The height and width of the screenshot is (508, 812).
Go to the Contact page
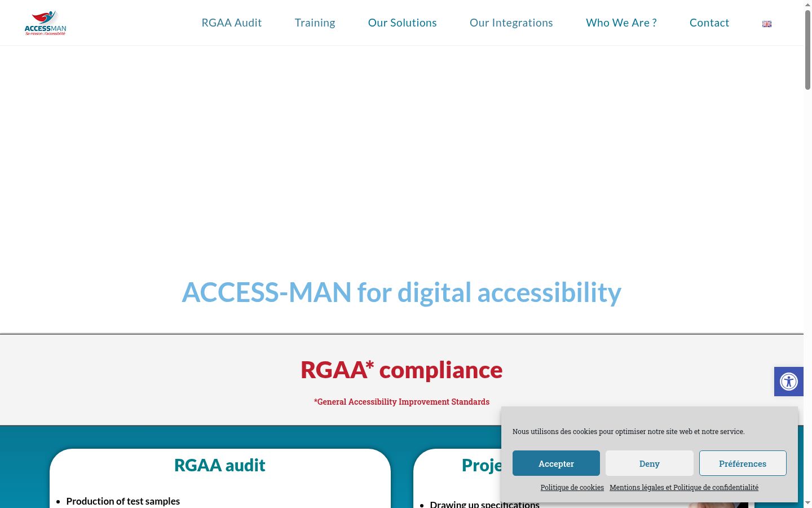pyautogui.click(x=709, y=23)
